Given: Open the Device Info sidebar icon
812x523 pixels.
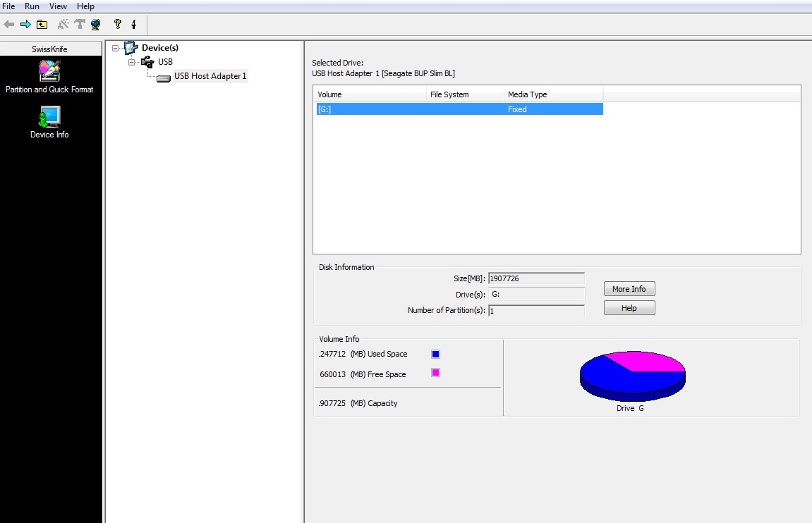Looking at the screenshot, I should click(x=49, y=123).
